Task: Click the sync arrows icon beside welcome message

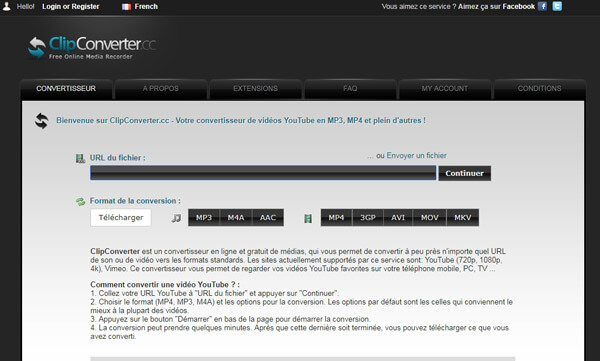Action: pyautogui.click(x=42, y=121)
